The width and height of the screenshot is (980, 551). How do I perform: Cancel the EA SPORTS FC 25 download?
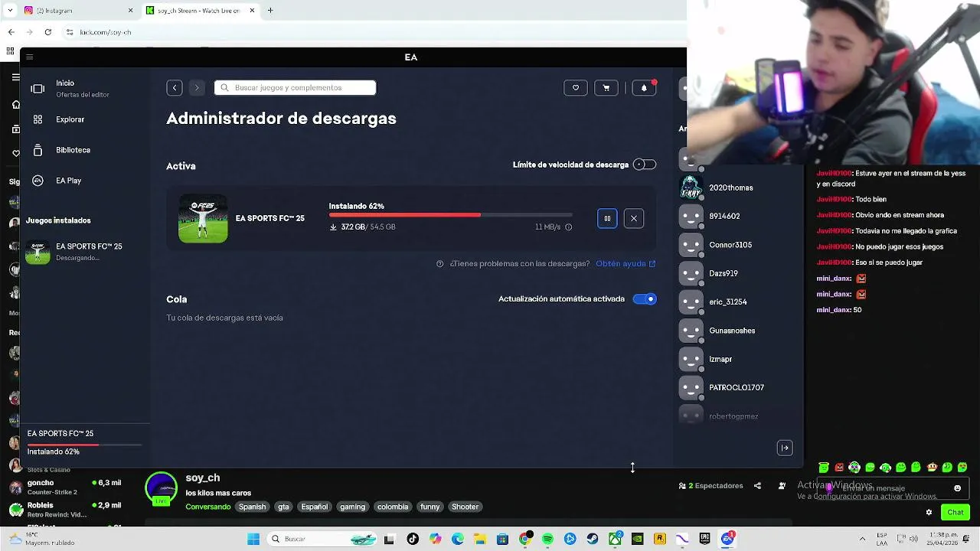tap(634, 219)
